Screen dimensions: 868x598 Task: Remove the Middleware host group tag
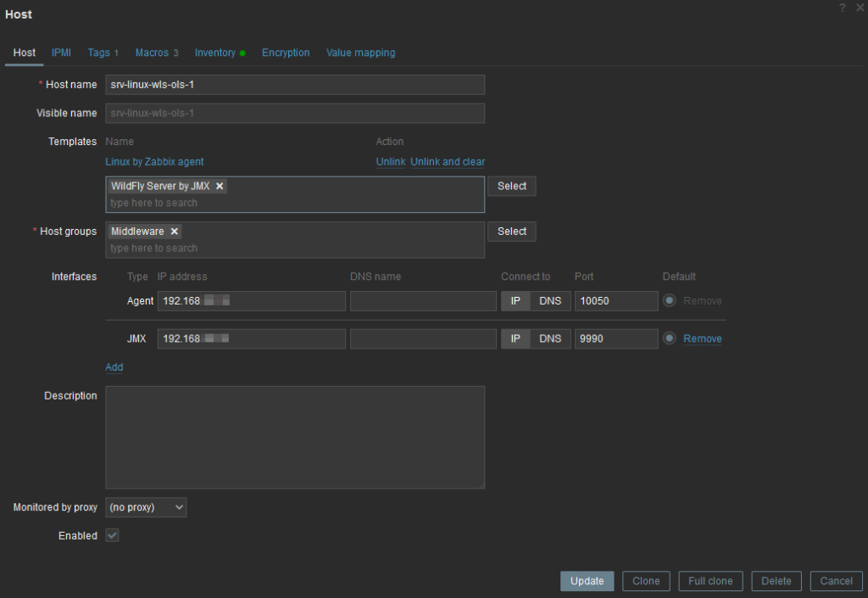coord(175,232)
